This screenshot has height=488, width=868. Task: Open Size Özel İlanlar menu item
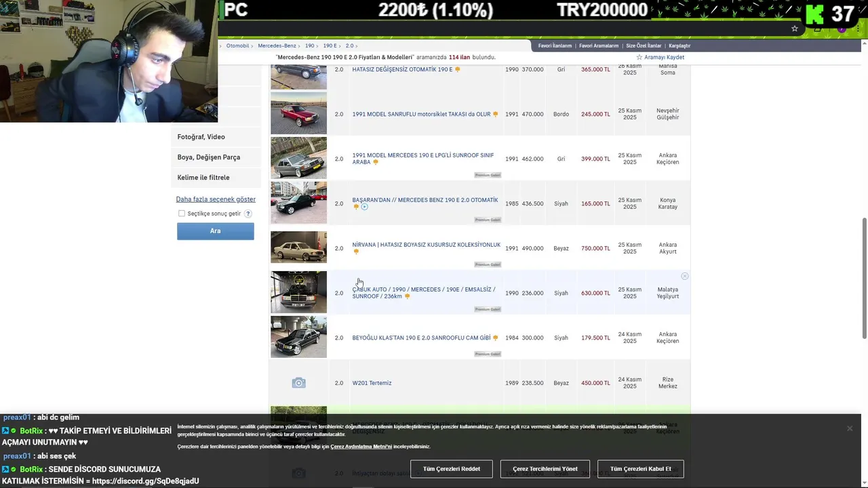click(x=644, y=46)
